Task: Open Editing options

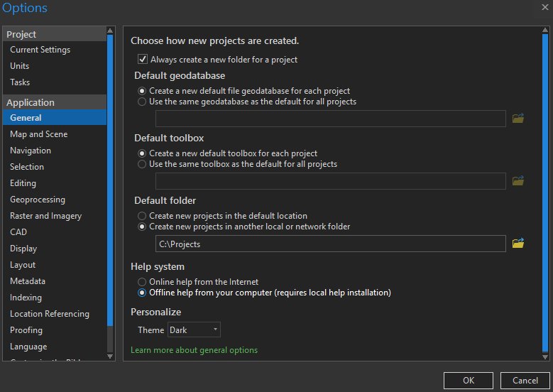Action: tap(55, 183)
